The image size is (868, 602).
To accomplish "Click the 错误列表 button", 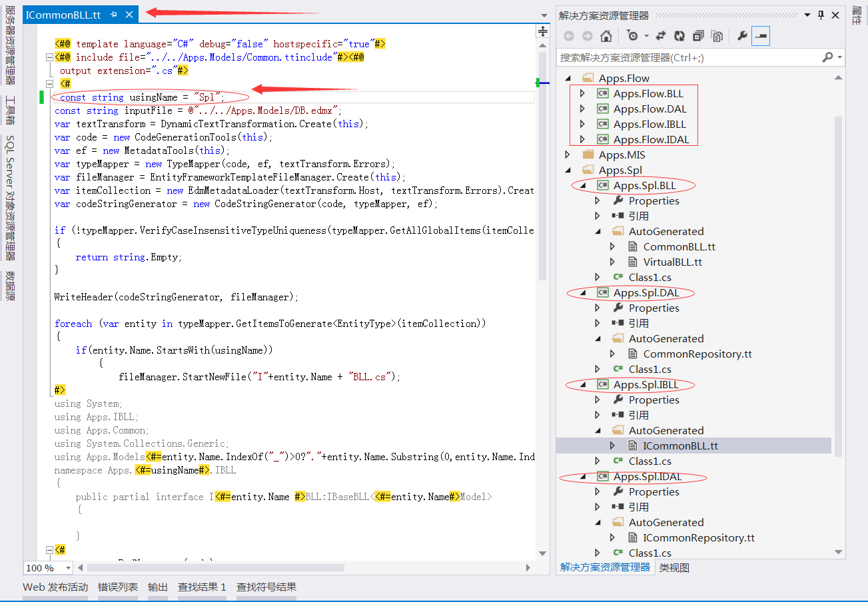I will 118,587.
